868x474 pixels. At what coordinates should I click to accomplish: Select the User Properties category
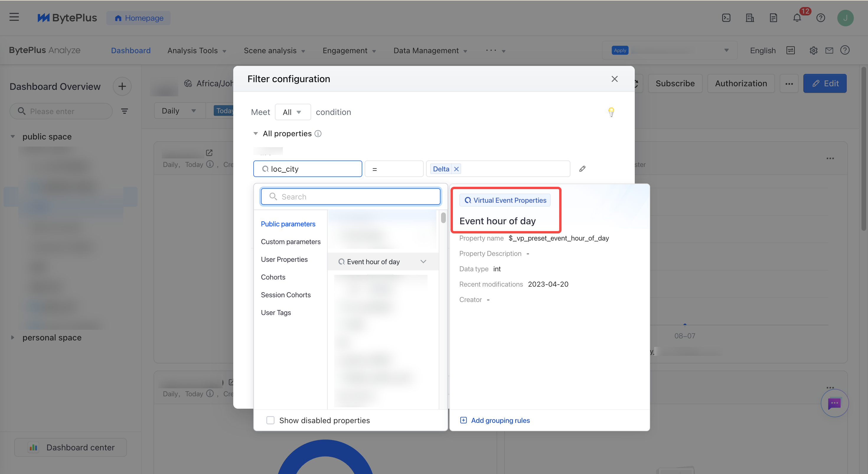(x=284, y=259)
